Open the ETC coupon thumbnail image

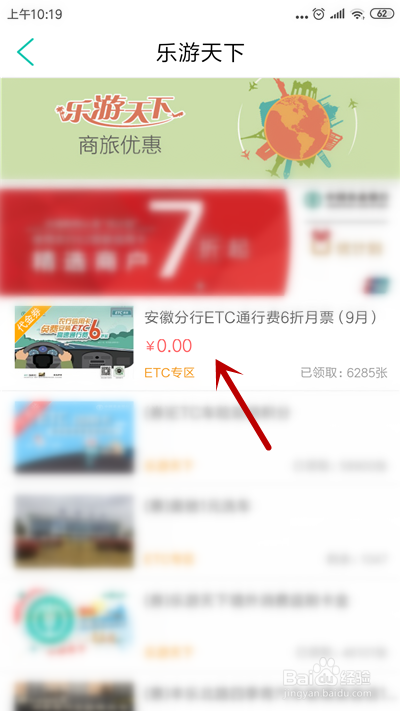(74, 342)
